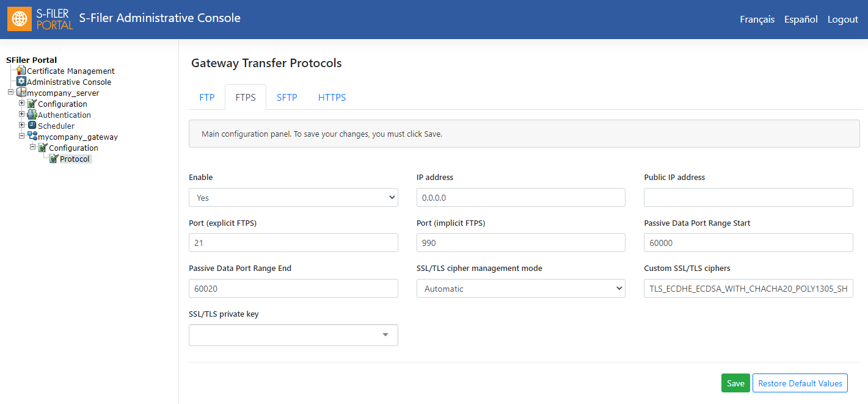
Task: Select the FTPS tab
Action: (246, 98)
